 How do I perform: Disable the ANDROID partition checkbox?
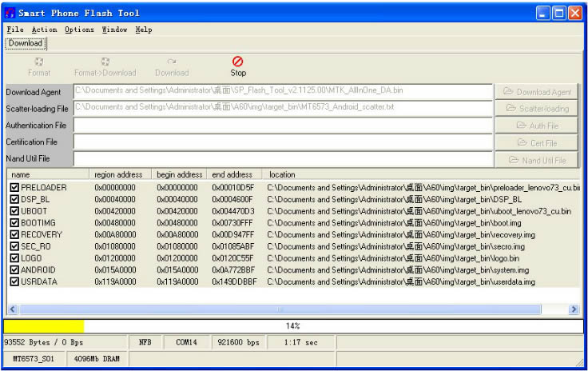(14, 270)
